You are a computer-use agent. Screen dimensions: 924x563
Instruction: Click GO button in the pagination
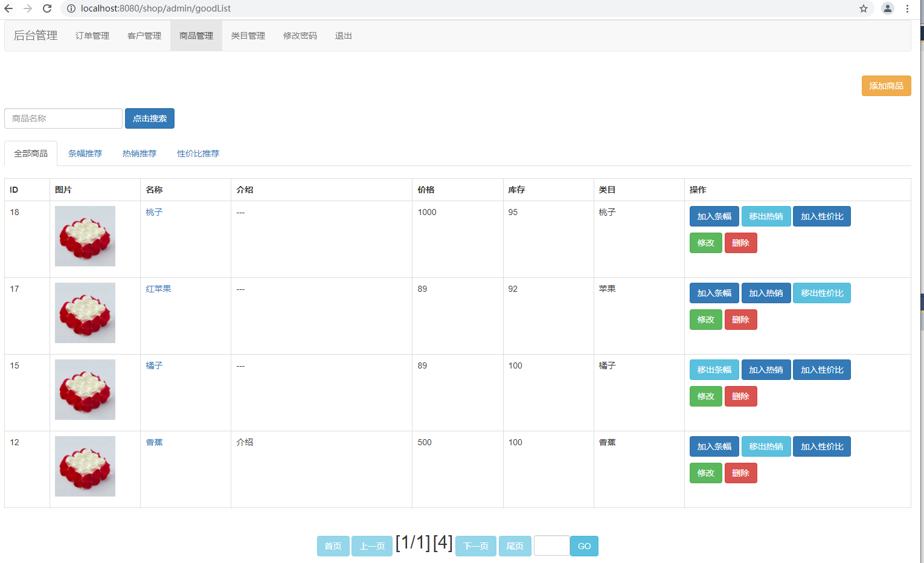584,546
